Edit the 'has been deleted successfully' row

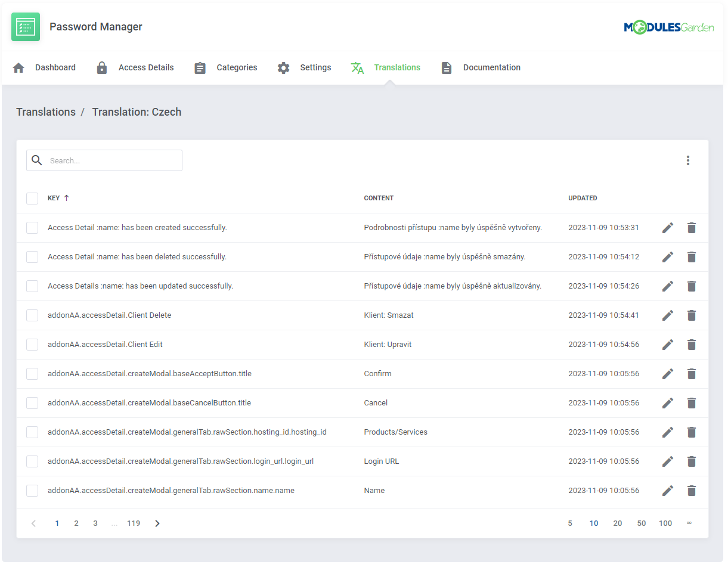point(668,257)
